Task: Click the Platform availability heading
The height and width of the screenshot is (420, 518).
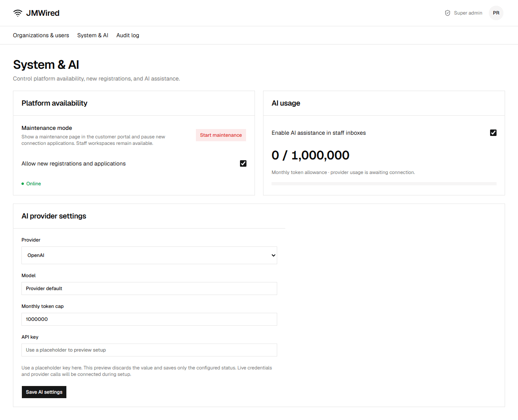Action: (54, 103)
